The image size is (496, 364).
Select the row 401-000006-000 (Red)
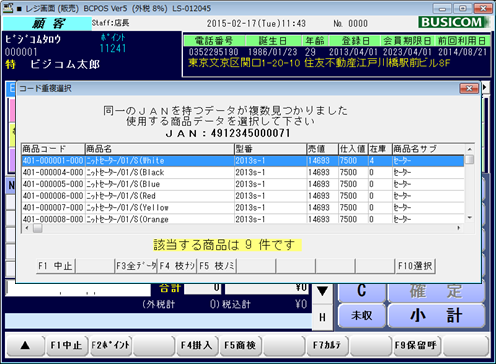(x=243, y=196)
